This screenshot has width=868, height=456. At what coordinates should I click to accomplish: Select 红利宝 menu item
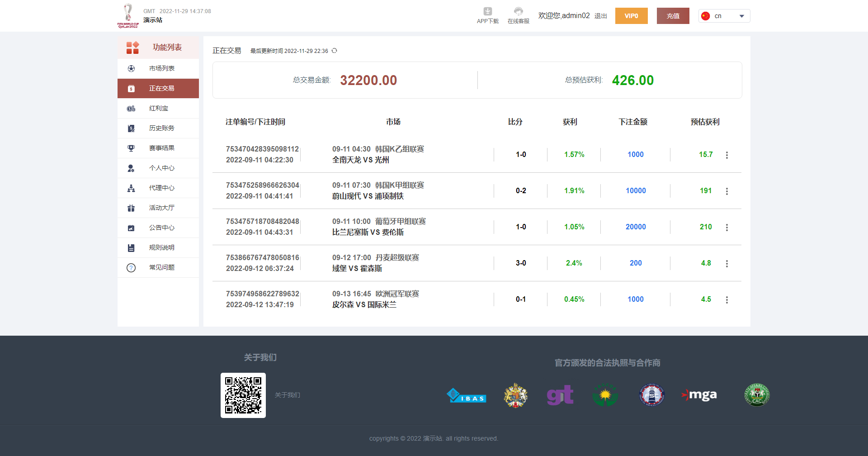pyautogui.click(x=158, y=108)
